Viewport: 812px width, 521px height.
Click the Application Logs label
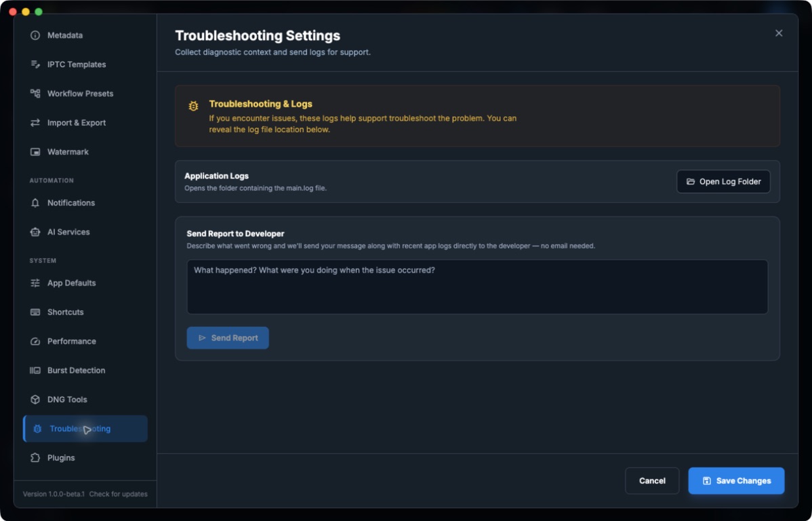(x=216, y=176)
